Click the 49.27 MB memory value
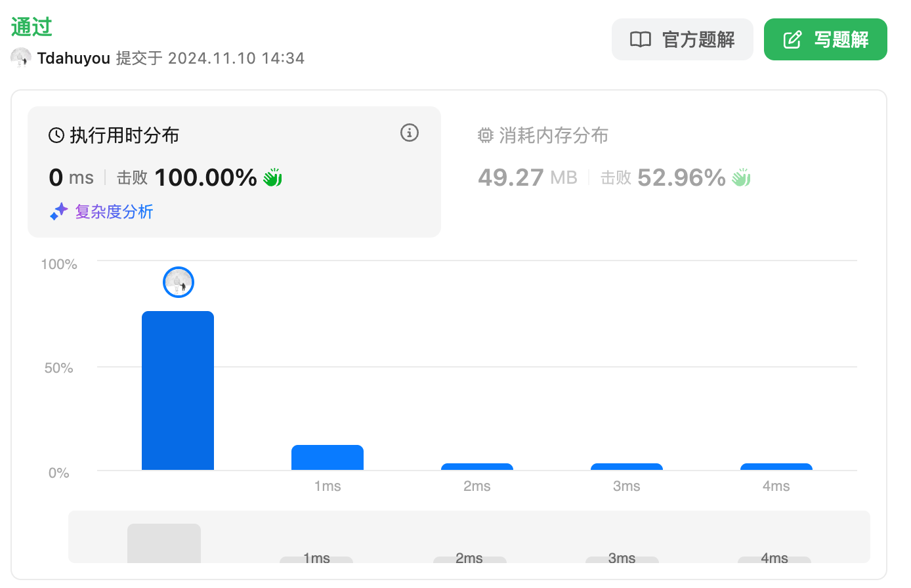The image size is (911, 588). click(528, 177)
